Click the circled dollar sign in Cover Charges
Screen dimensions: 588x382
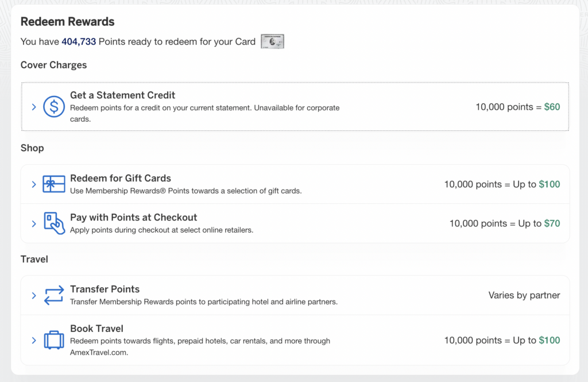[53, 106]
